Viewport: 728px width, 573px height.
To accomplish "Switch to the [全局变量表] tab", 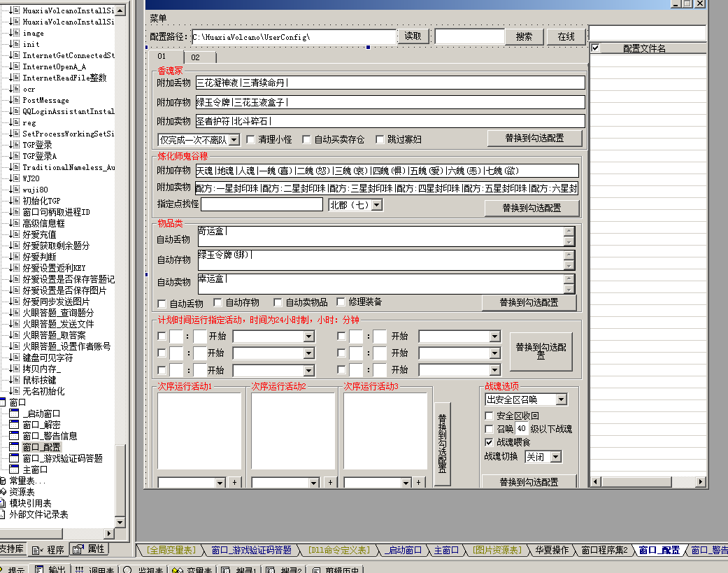I will pos(172,550).
